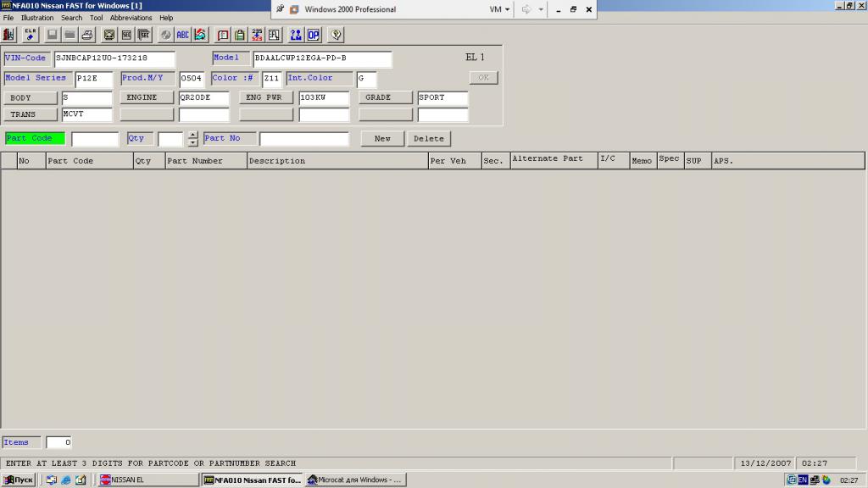Click the lightbulb help icon
868x488 pixels.
click(336, 35)
